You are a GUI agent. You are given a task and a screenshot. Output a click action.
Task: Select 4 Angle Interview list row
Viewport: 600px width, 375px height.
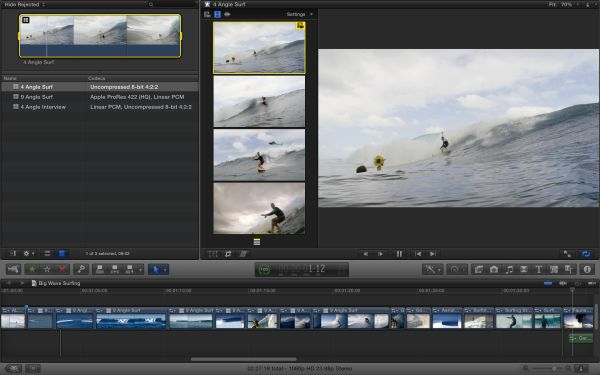click(99, 107)
